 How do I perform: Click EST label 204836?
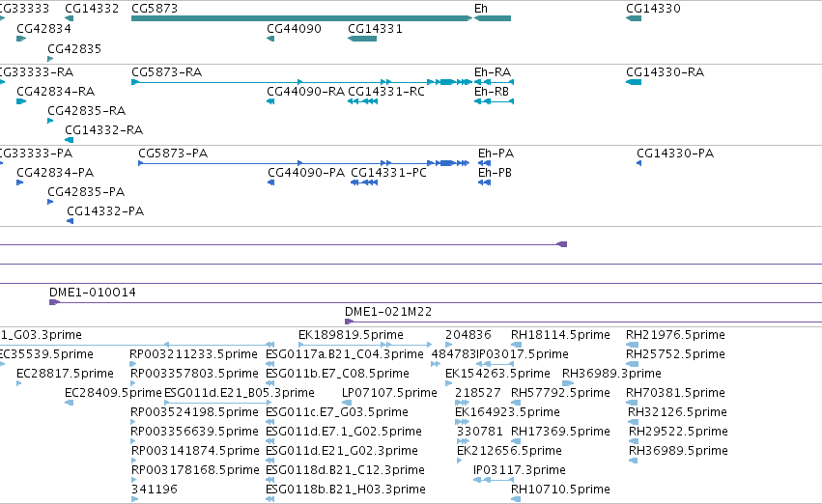pos(468,335)
